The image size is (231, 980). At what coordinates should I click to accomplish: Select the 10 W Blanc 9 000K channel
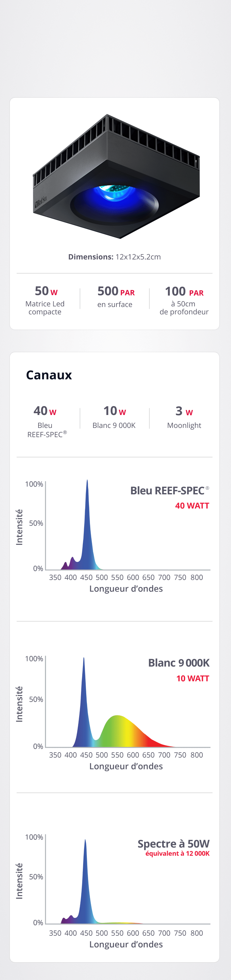click(x=114, y=417)
